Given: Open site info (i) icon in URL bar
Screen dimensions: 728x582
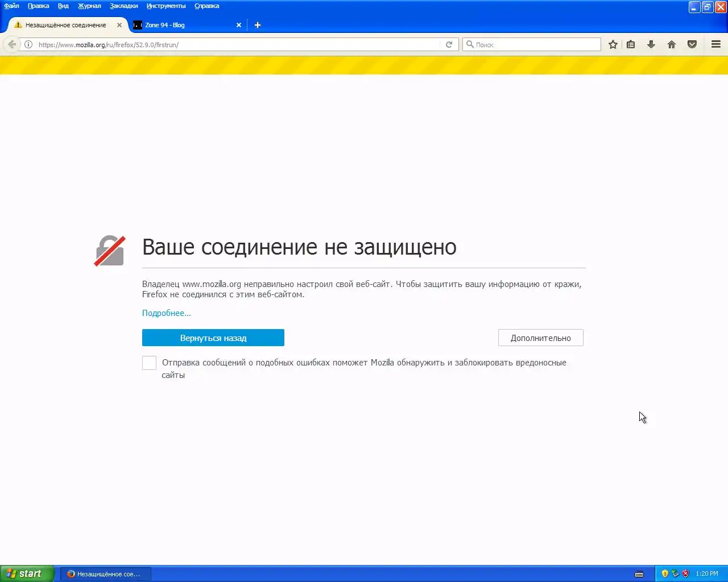Looking at the screenshot, I should [28, 44].
